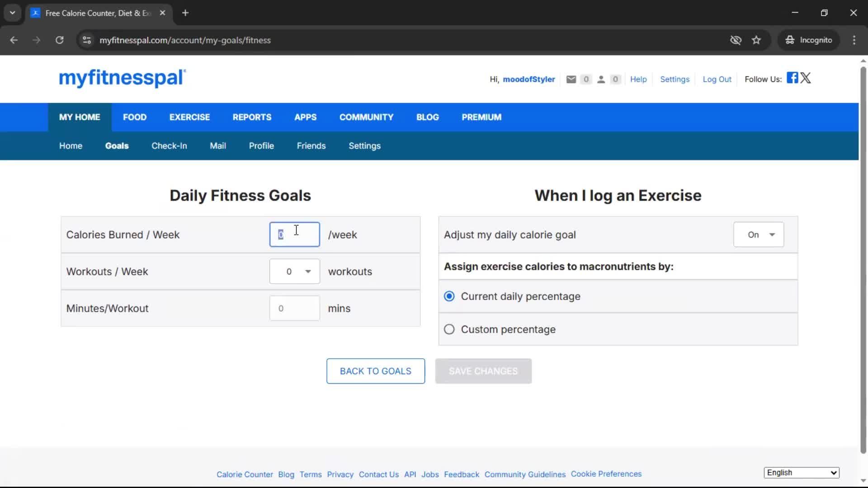The height and width of the screenshot is (488, 868).
Task: Select Custom percentage radio button
Action: tap(449, 329)
